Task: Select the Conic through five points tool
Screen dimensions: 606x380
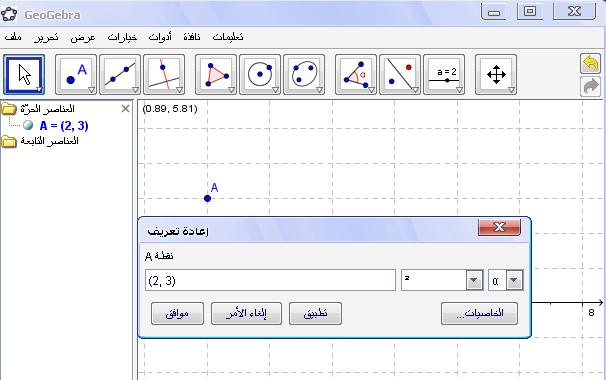Action: coord(304,75)
